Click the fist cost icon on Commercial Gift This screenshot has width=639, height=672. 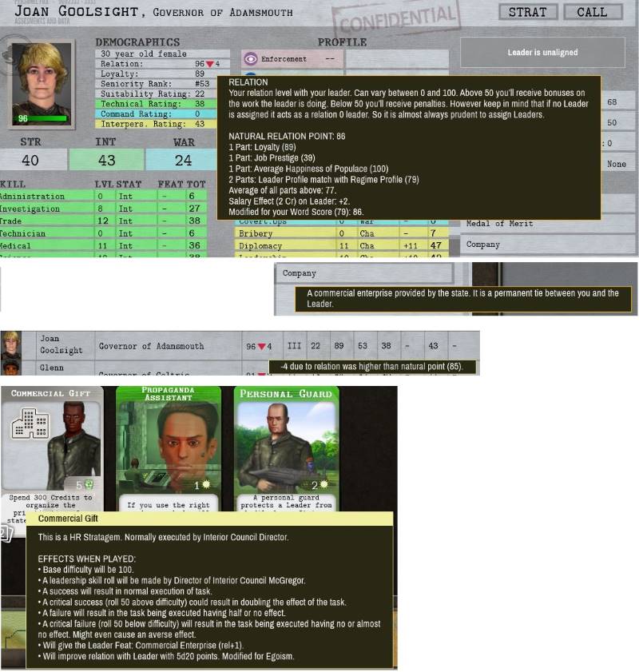pos(89,485)
